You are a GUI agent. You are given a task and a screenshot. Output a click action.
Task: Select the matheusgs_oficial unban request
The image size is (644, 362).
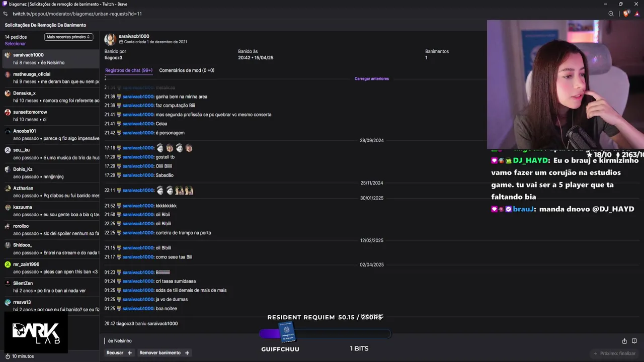click(x=50, y=78)
